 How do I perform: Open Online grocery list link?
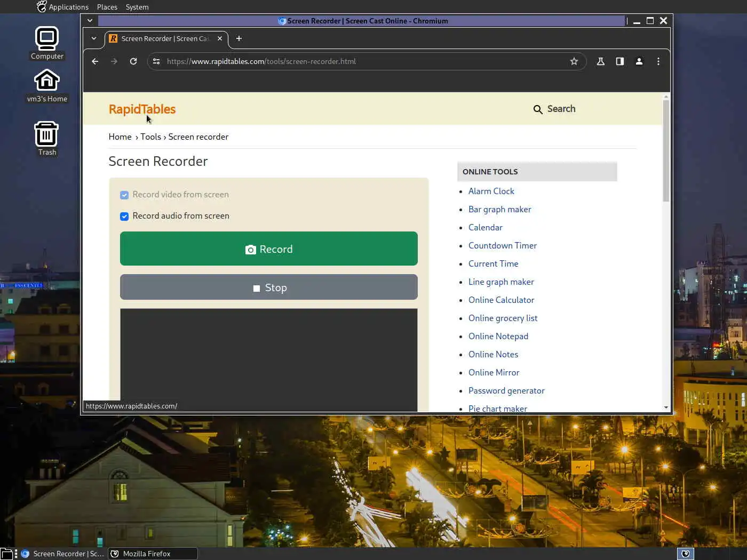[503, 318]
